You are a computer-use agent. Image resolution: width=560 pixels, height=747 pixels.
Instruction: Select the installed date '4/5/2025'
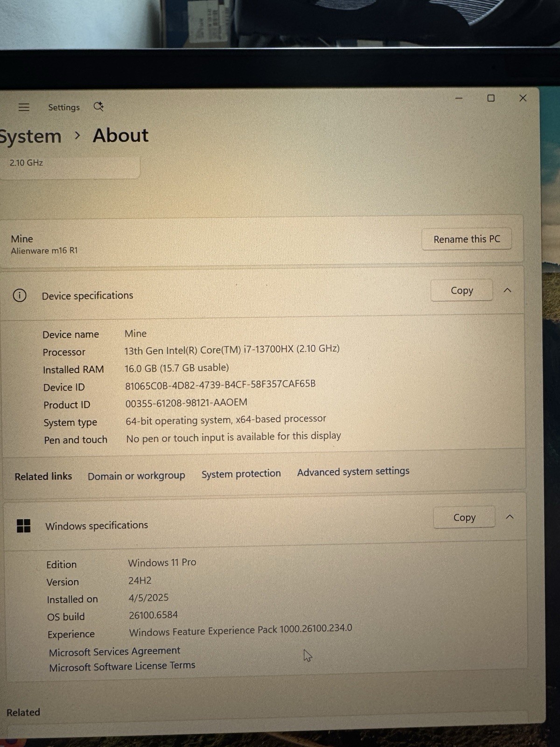point(148,598)
